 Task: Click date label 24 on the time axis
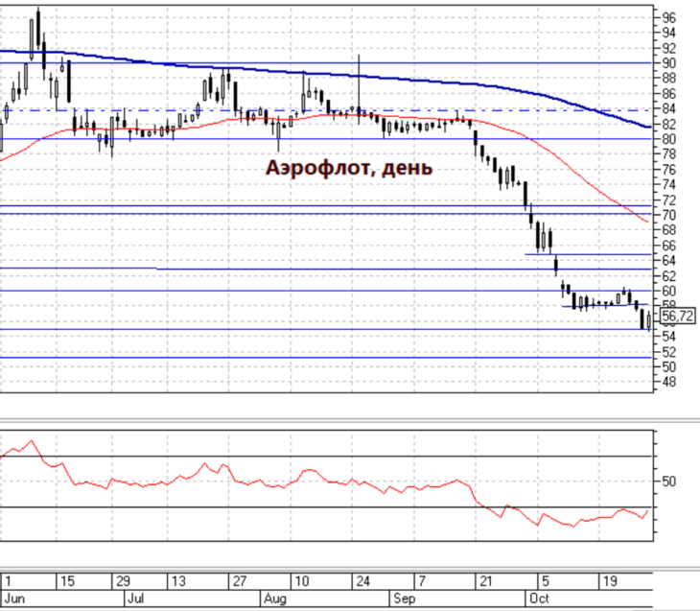coord(362,581)
